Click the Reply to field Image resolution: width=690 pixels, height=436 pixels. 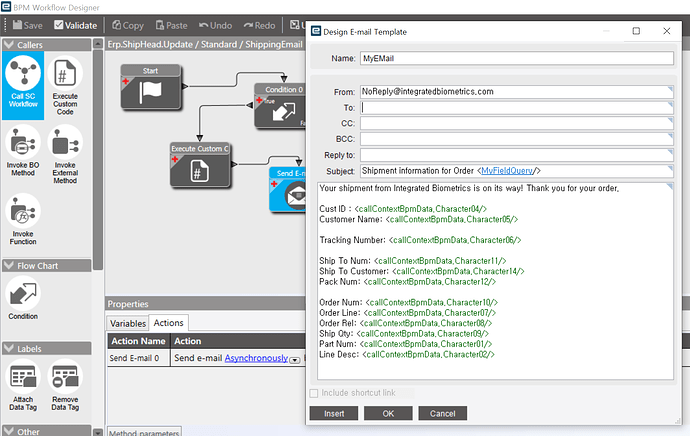(517, 155)
